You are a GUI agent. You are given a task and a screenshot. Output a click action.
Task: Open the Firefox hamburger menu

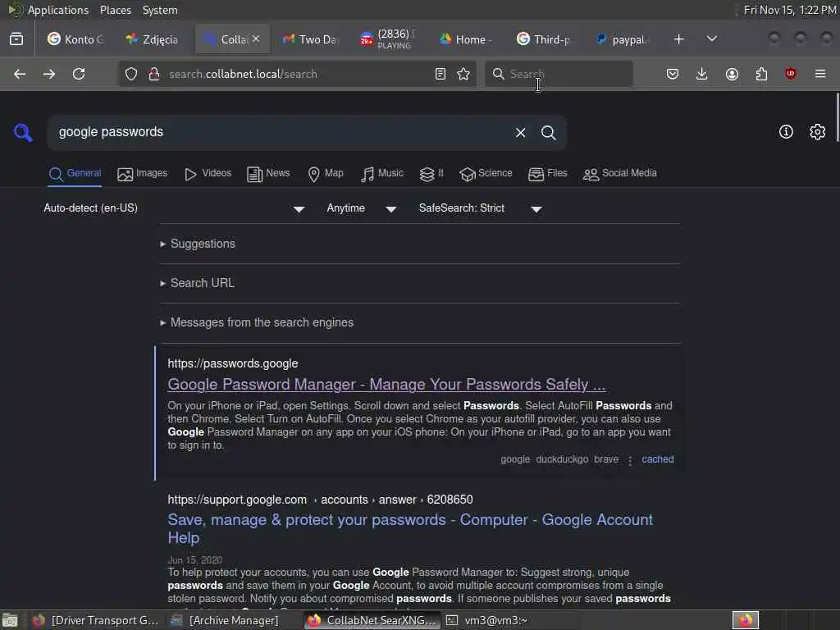pos(820,74)
